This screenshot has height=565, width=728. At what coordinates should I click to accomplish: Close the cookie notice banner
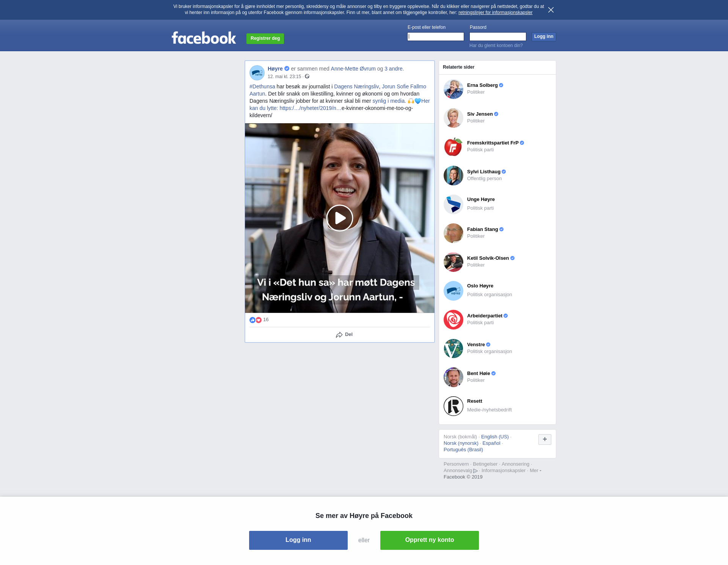pos(551,10)
